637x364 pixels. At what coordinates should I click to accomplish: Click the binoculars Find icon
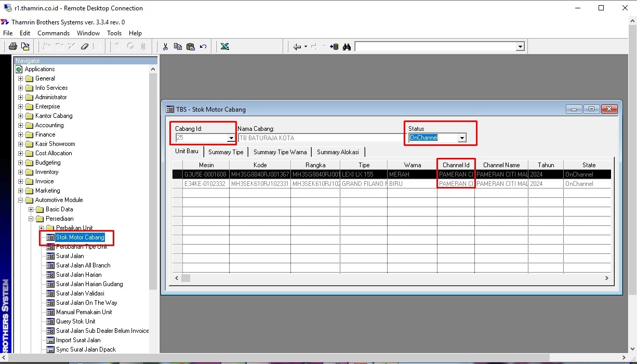pyautogui.click(x=347, y=47)
